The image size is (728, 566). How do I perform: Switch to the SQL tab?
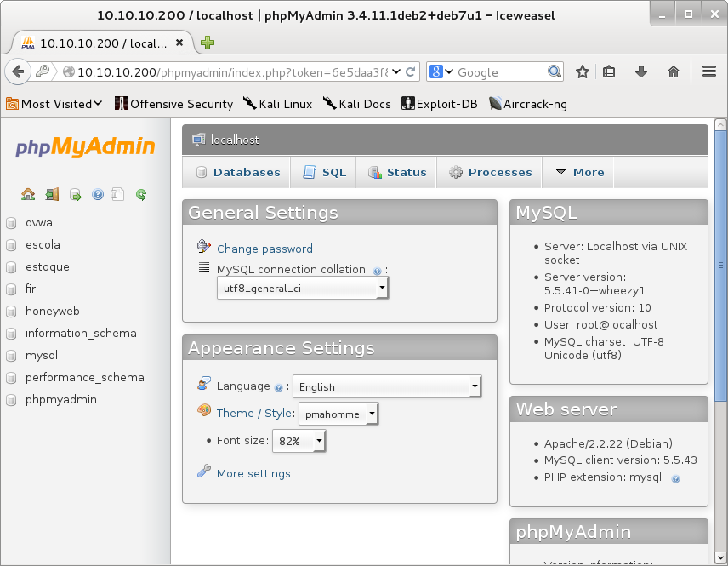[x=323, y=173]
